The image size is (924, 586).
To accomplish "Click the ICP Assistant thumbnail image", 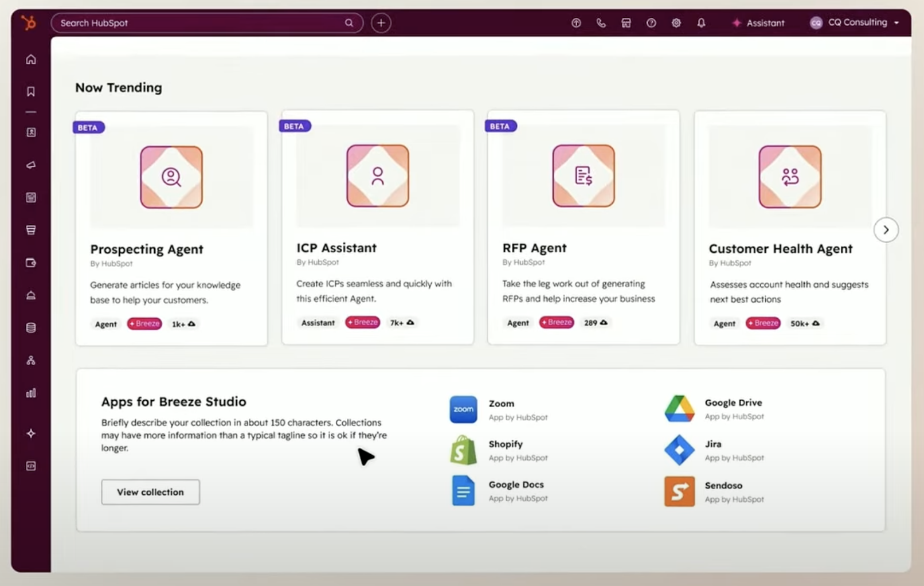I will (x=378, y=176).
